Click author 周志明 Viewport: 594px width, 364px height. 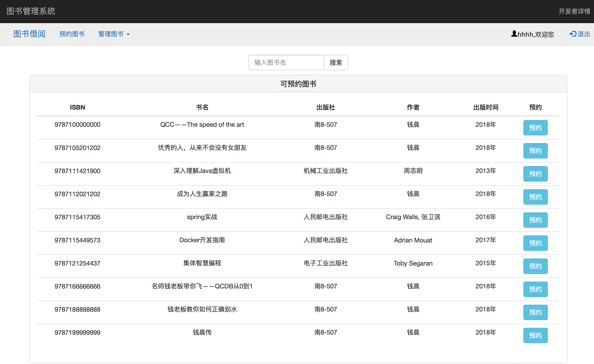point(413,171)
